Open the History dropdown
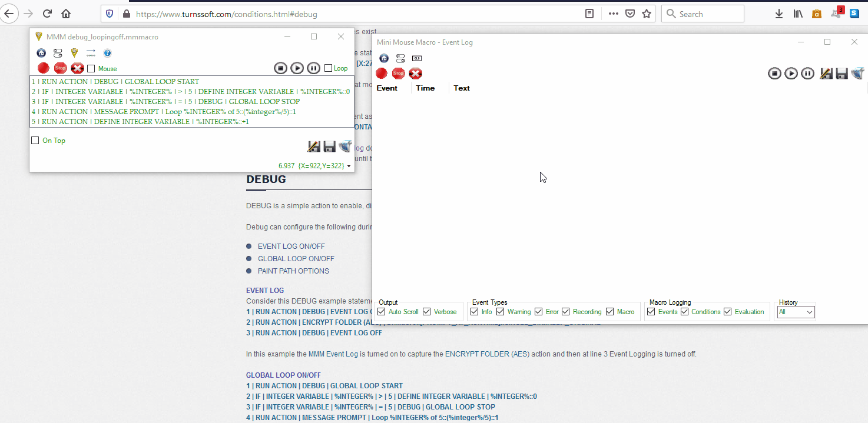Viewport: 868px width, 423px height. pyautogui.click(x=796, y=312)
